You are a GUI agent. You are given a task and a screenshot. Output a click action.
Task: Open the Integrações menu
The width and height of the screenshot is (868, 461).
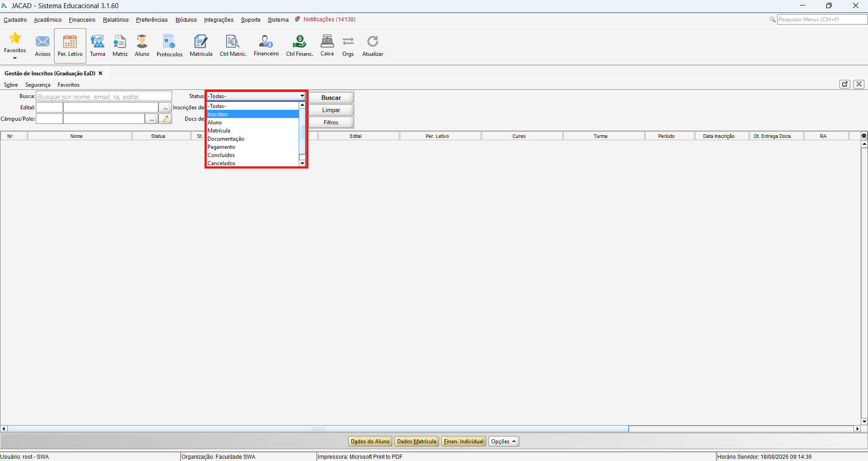219,20
